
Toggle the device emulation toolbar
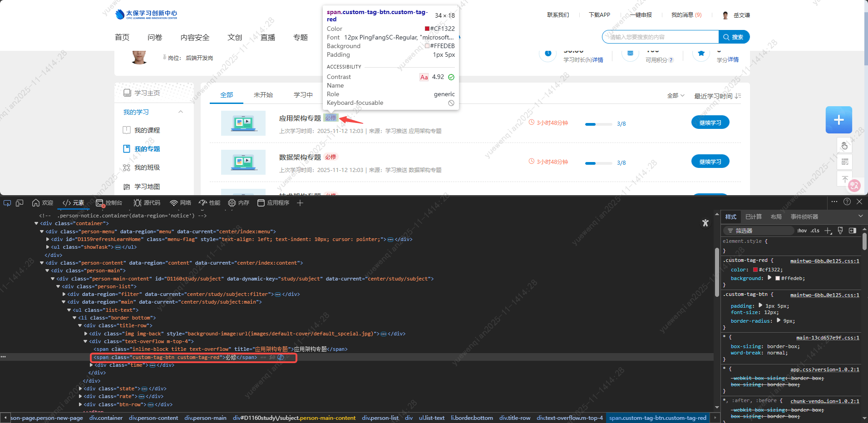[x=20, y=203]
